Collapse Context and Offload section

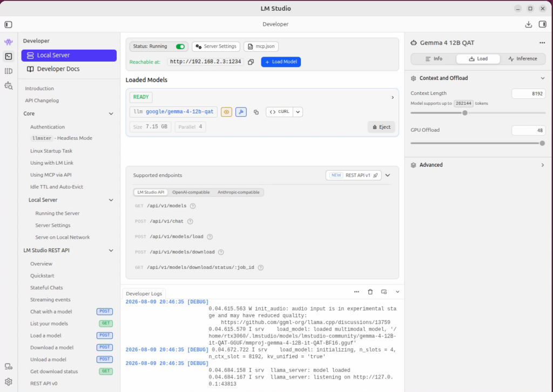click(x=542, y=78)
